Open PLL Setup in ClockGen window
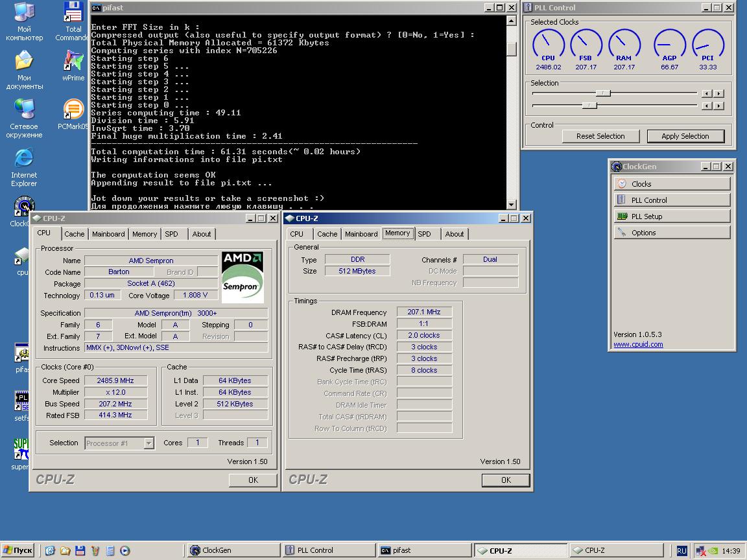 pyautogui.click(x=672, y=216)
